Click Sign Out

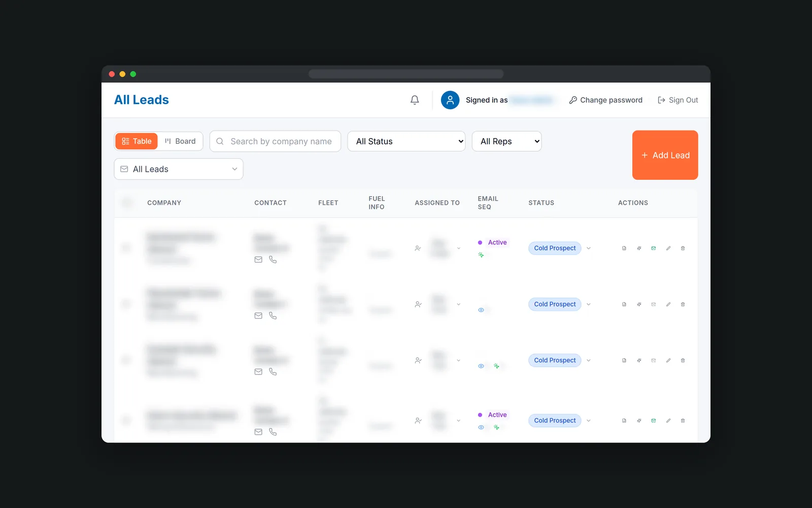pyautogui.click(x=678, y=100)
